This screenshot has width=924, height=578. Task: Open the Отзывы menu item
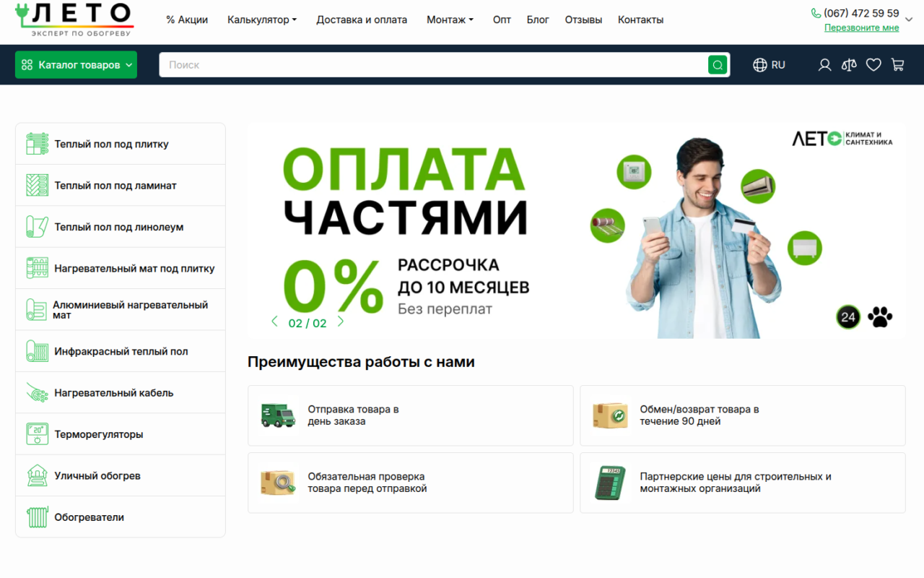point(583,20)
